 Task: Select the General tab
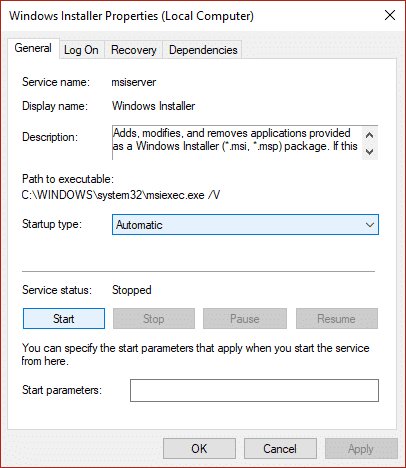33,48
